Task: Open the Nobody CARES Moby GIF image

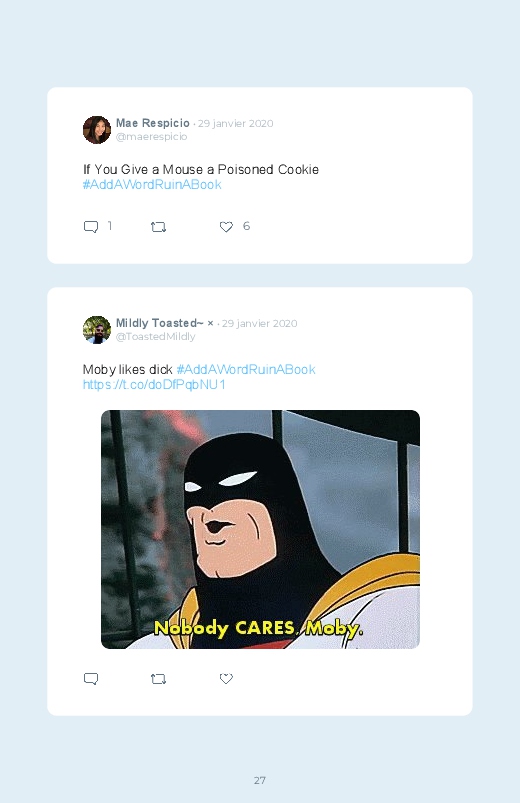Action: pos(260,530)
